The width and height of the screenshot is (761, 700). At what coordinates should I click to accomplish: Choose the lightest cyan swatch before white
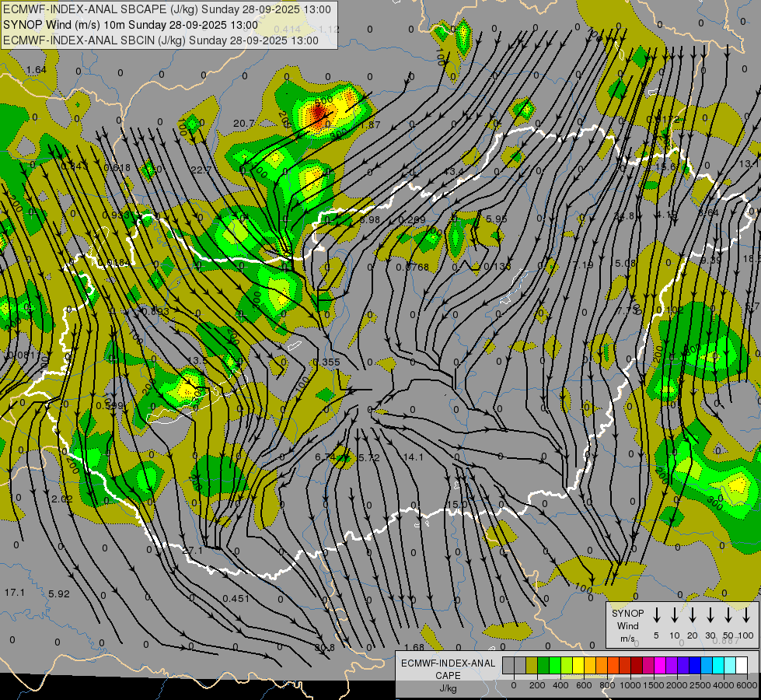coord(730,665)
